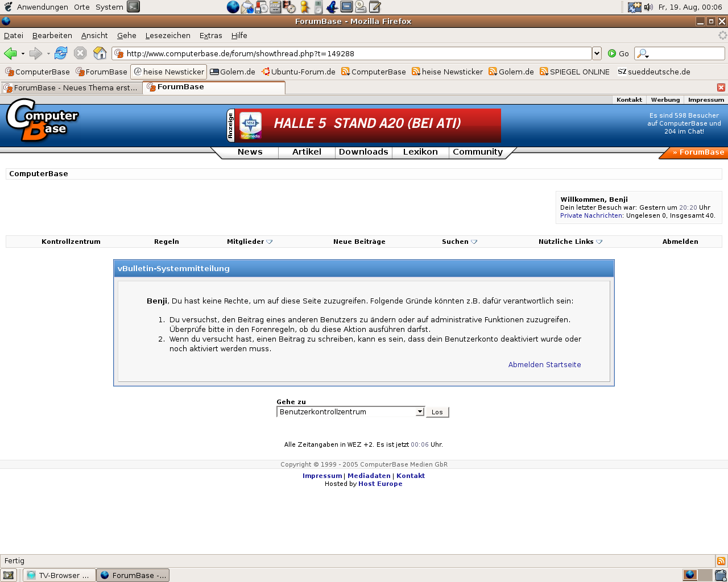Open the Golem.de bookmark with monitor icon

coord(233,72)
